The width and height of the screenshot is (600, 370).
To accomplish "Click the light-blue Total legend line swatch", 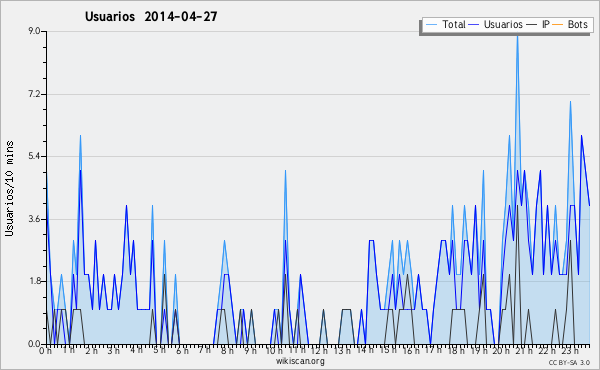I will click(431, 25).
